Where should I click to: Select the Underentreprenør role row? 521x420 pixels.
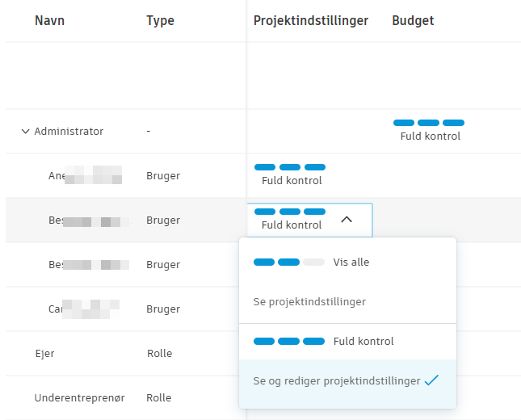pos(79,398)
